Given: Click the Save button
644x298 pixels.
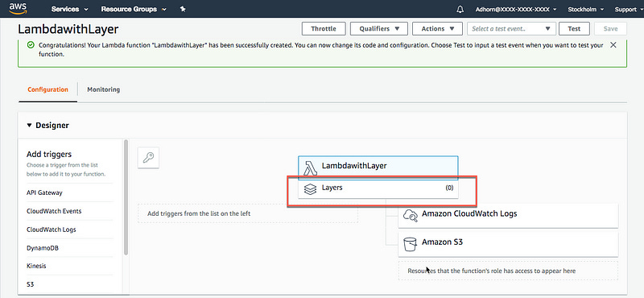Looking at the screenshot, I should [x=610, y=29].
